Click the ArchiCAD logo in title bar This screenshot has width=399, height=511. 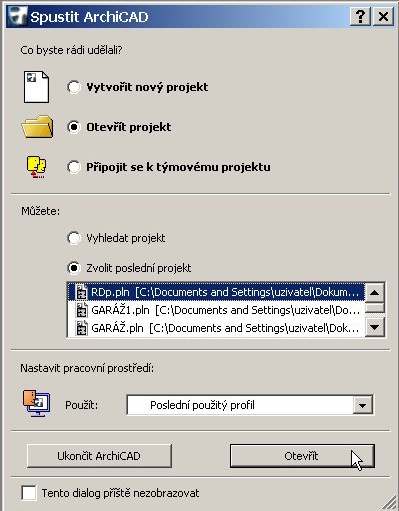[x=17, y=16]
